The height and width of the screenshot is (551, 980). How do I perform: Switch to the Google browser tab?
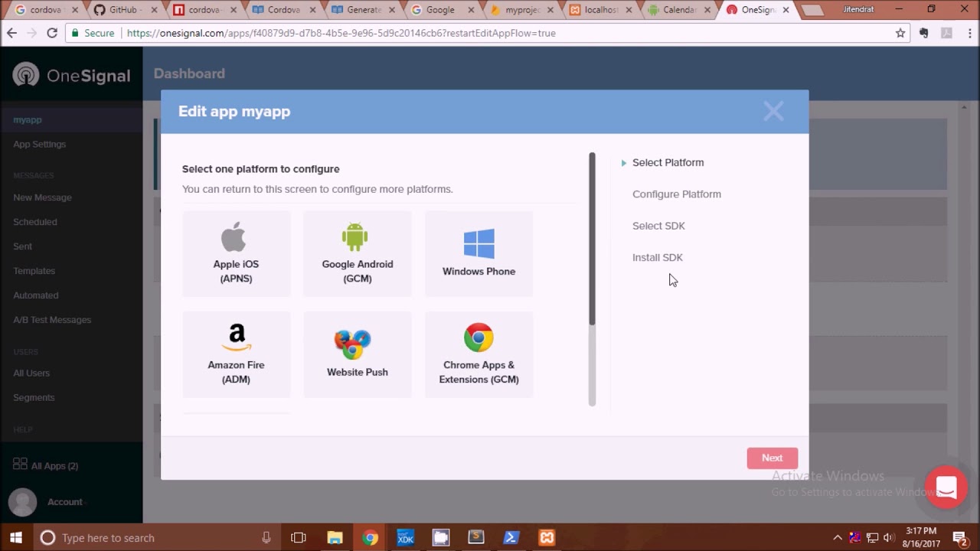click(x=440, y=10)
